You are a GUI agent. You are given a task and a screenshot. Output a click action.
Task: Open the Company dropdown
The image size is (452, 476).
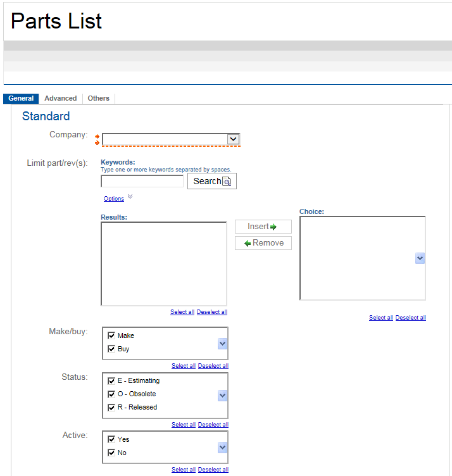pos(233,139)
